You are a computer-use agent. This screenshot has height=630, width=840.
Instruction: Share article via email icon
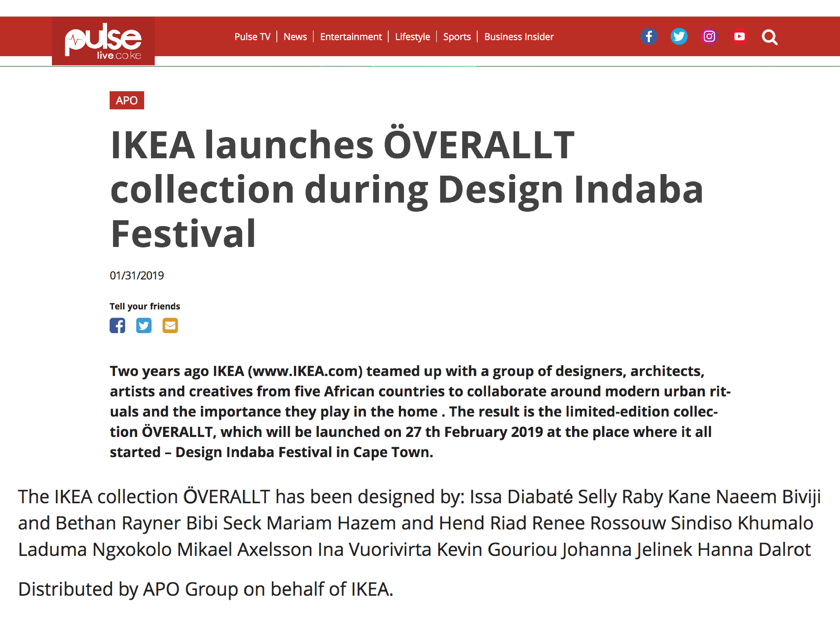[170, 325]
